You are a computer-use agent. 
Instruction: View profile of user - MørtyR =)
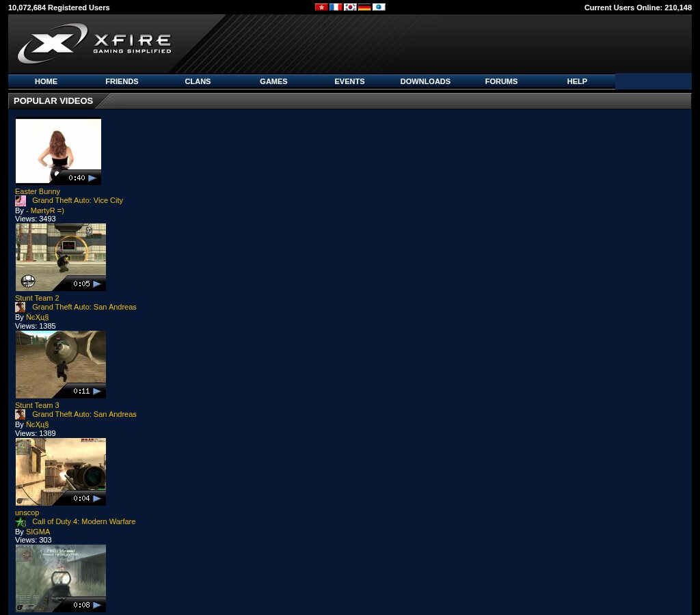(45, 210)
